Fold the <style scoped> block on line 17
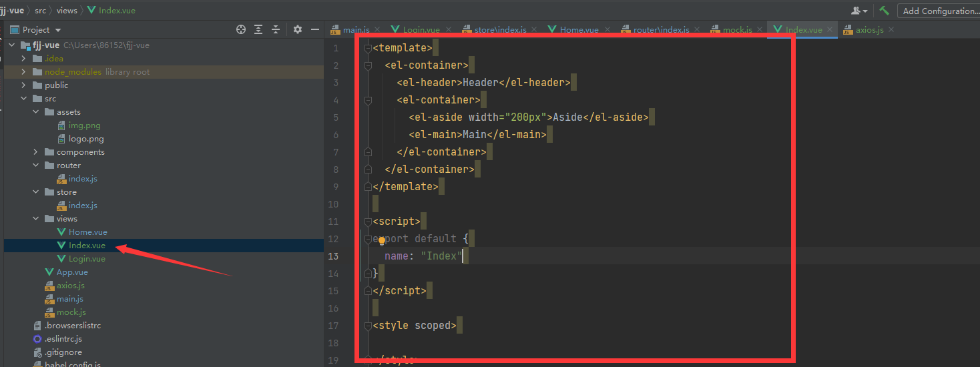This screenshot has height=367, width=980. coord(367,326)
